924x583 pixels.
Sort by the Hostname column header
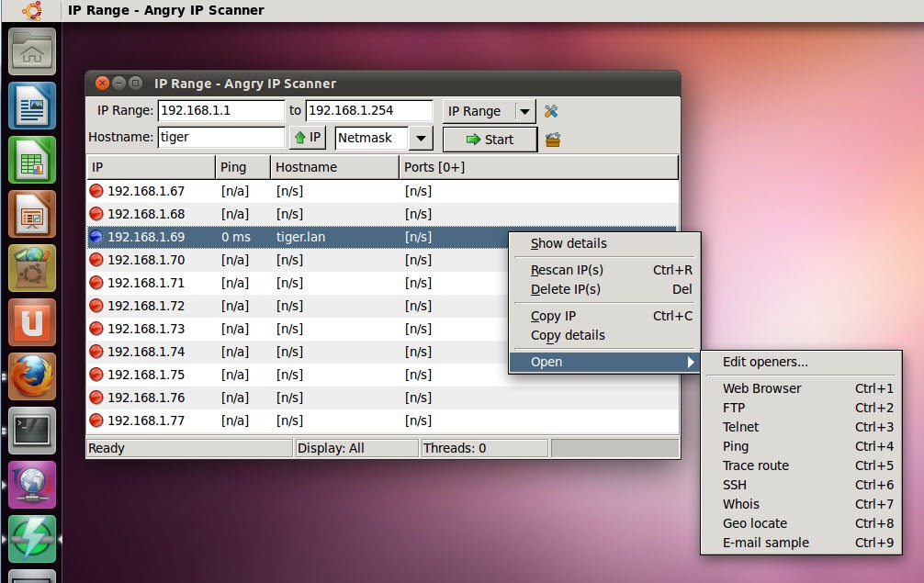334,167
